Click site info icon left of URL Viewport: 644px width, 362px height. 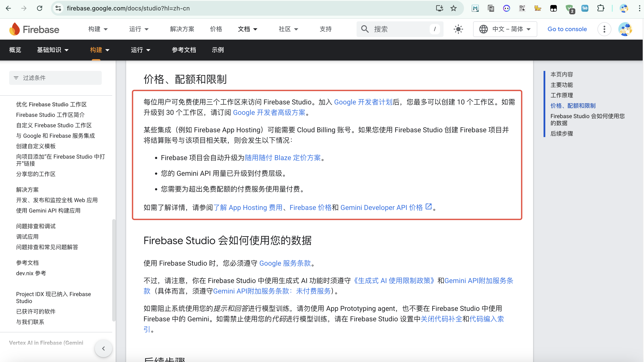[58, 8]
